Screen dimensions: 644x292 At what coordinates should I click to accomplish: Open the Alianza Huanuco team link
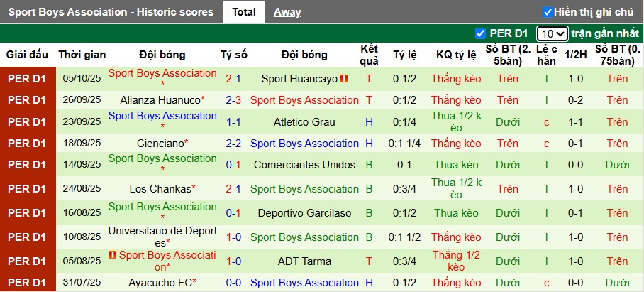coord(160,100)
